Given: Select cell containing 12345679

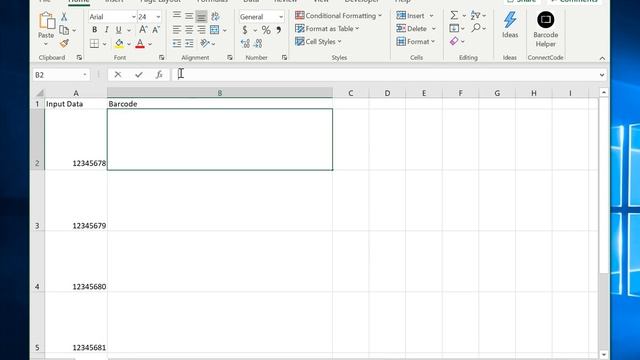Looking at the screenshot, I should (x=76, y=201).
